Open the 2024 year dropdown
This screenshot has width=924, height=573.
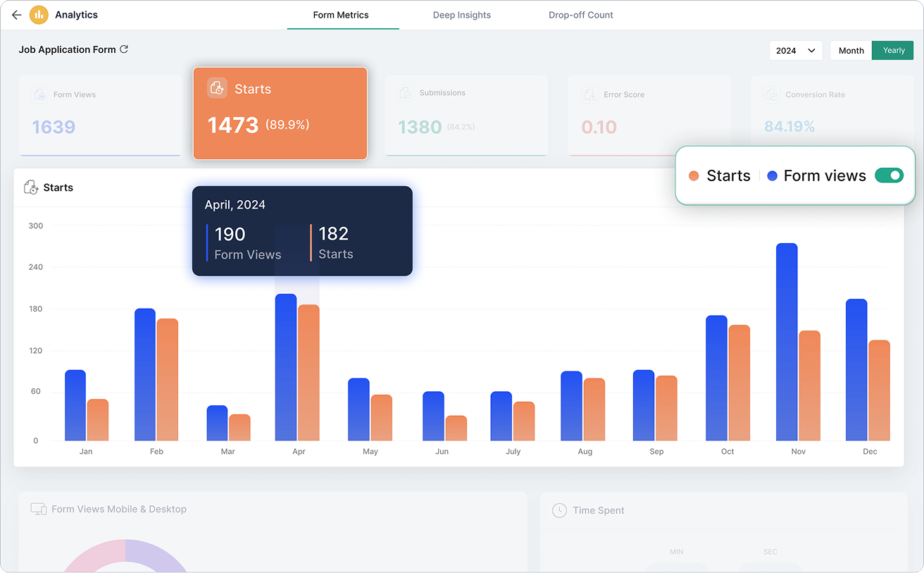796,51
